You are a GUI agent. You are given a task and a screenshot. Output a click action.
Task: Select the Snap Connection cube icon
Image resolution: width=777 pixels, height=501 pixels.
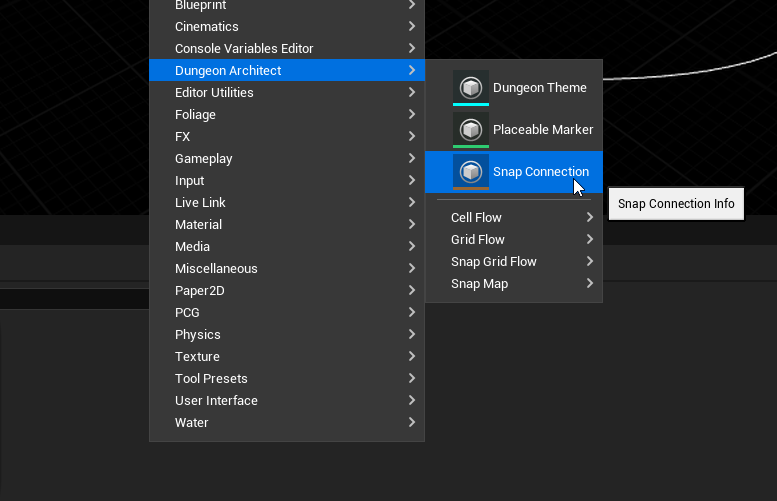(471, 172)
